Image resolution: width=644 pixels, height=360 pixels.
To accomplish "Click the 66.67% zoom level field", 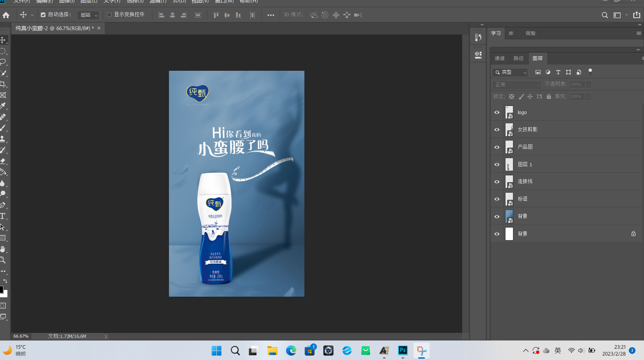I will pos(21,336).
